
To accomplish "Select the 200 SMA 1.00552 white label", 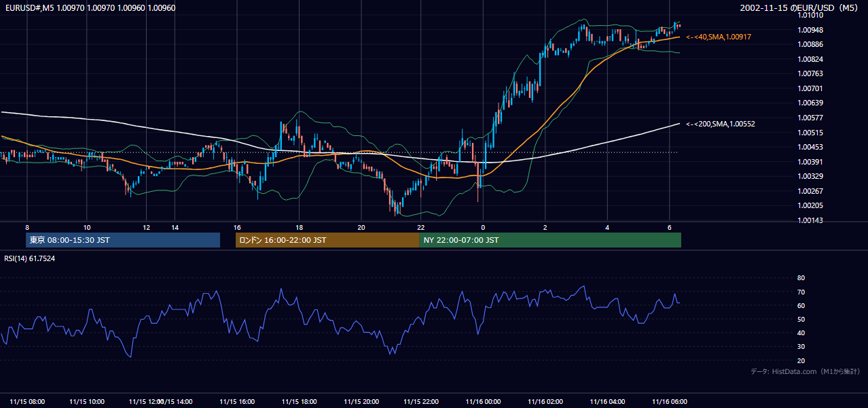I will pos(720,124).
